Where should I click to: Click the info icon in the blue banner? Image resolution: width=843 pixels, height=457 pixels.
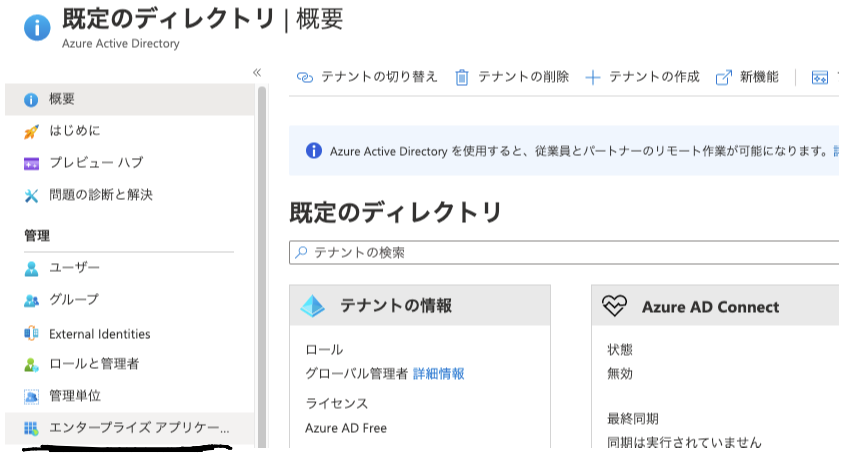(x=313, y=151)
